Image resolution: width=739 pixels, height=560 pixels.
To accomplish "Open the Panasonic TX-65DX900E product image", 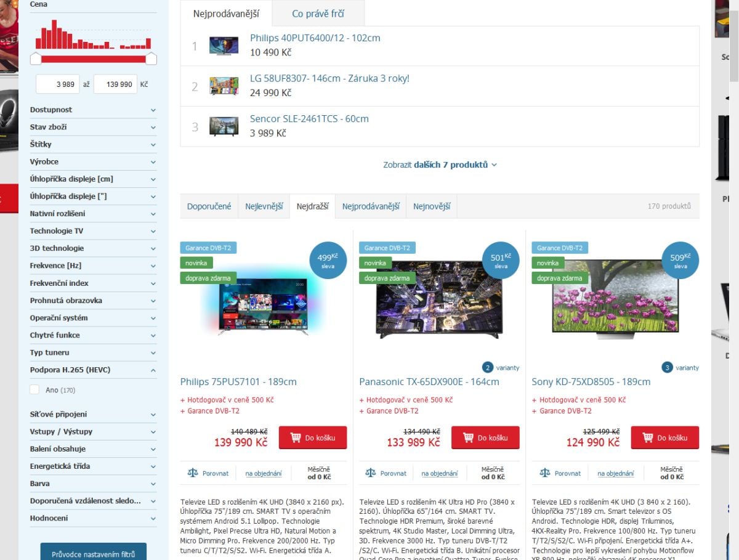I will (x=439, y=299).
